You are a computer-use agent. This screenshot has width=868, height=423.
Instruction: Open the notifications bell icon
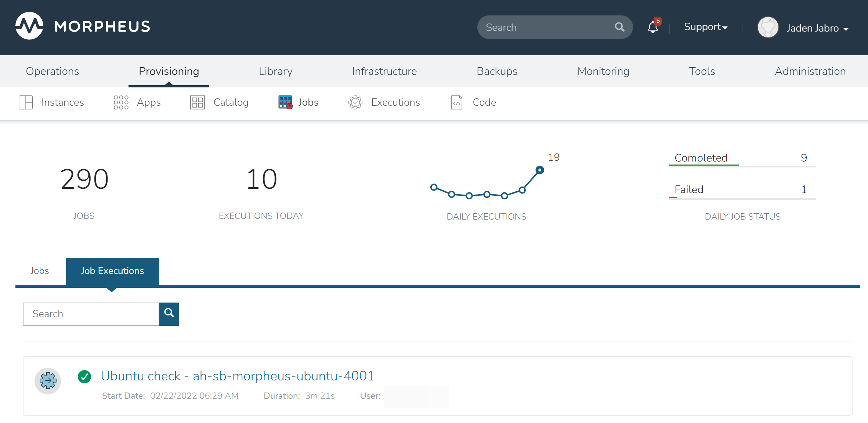pyautogui.click(x=653, y=27)
